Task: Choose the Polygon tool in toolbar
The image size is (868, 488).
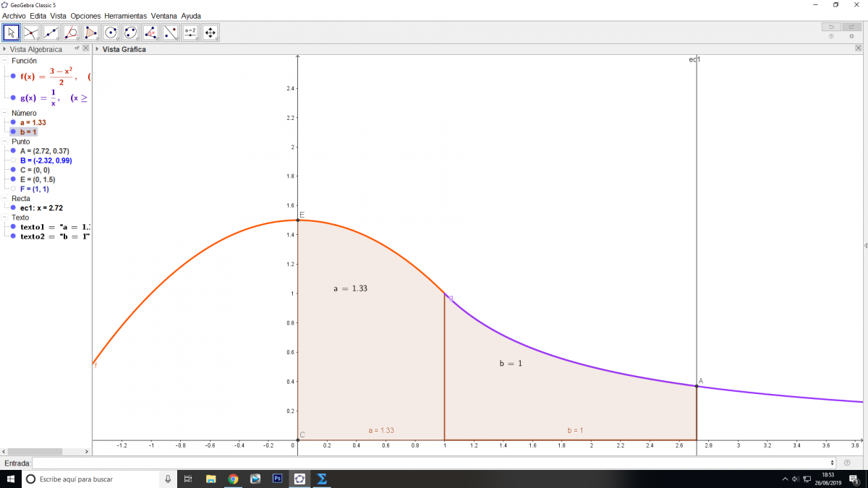Action: pyautogui.click(x=91, y=33)
